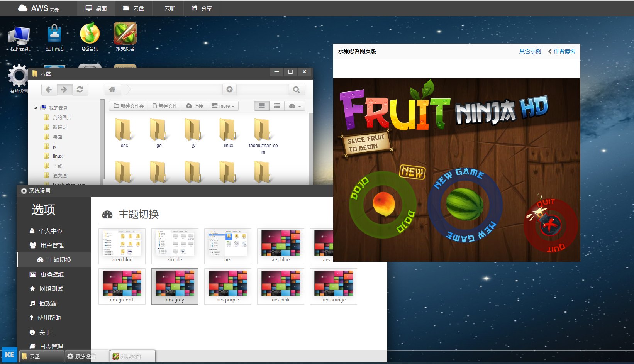
Task: Open 更换壁纸 in settings sidebar
Action: (54, 274)
